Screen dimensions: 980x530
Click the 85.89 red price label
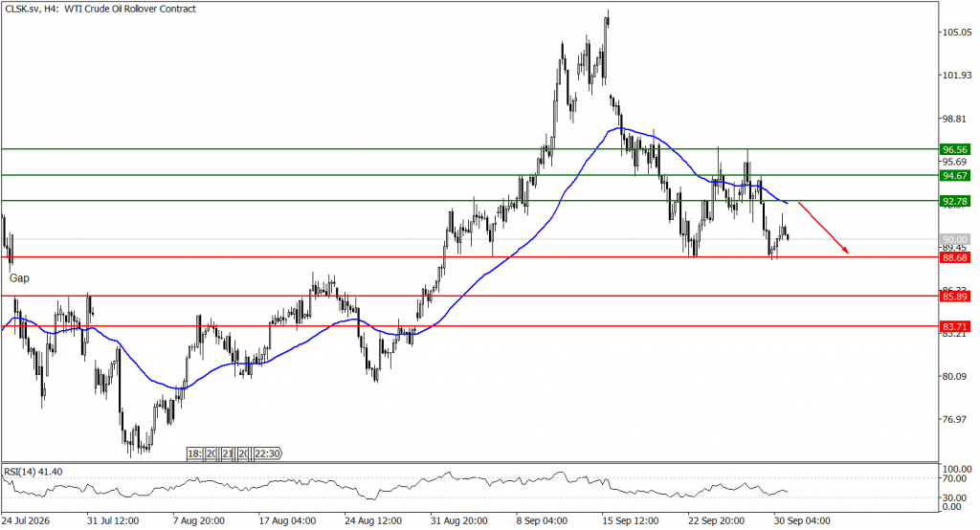coord(955,297)
